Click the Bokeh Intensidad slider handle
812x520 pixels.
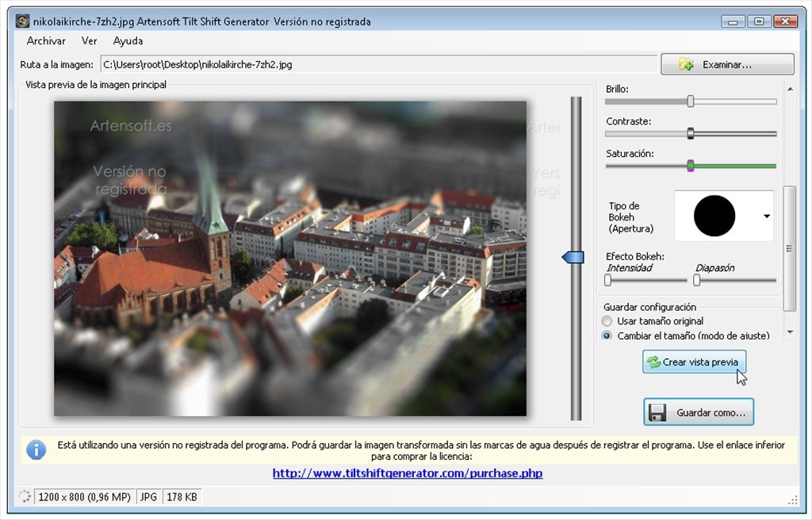pos(608,280)
